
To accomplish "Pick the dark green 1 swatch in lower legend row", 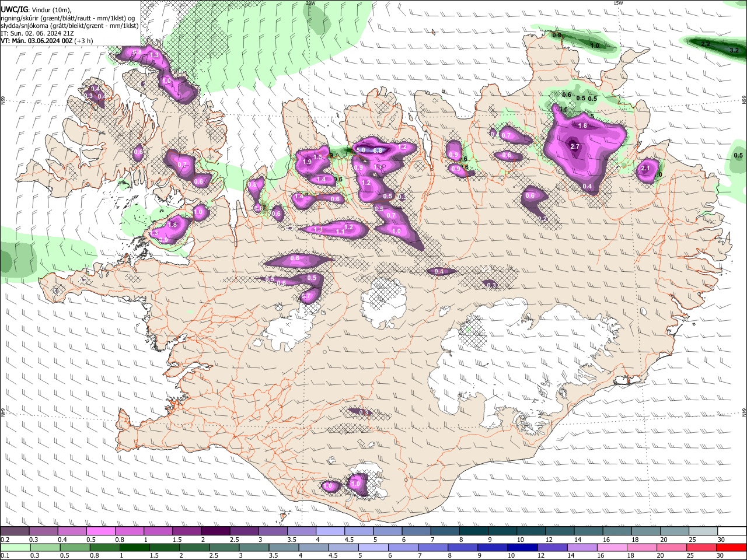I will coord(134,547).
